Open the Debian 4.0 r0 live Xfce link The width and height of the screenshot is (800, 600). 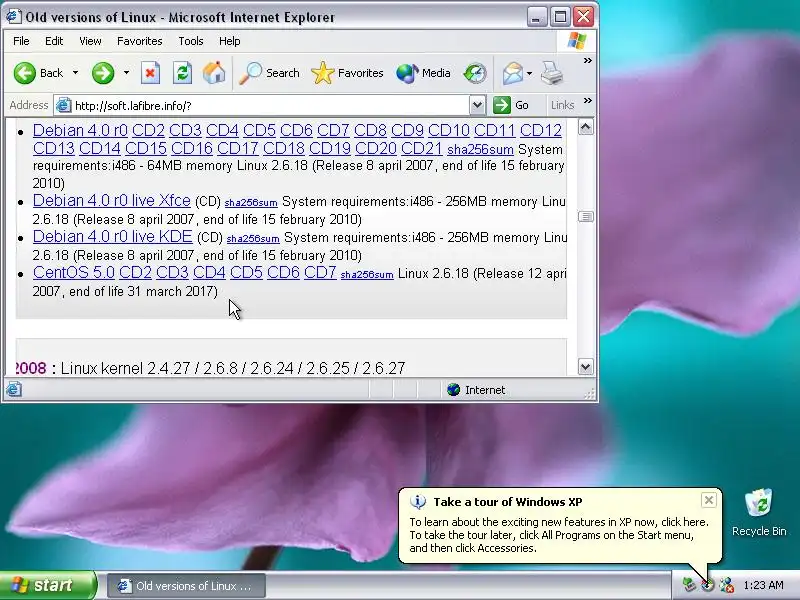click(112, 201)
